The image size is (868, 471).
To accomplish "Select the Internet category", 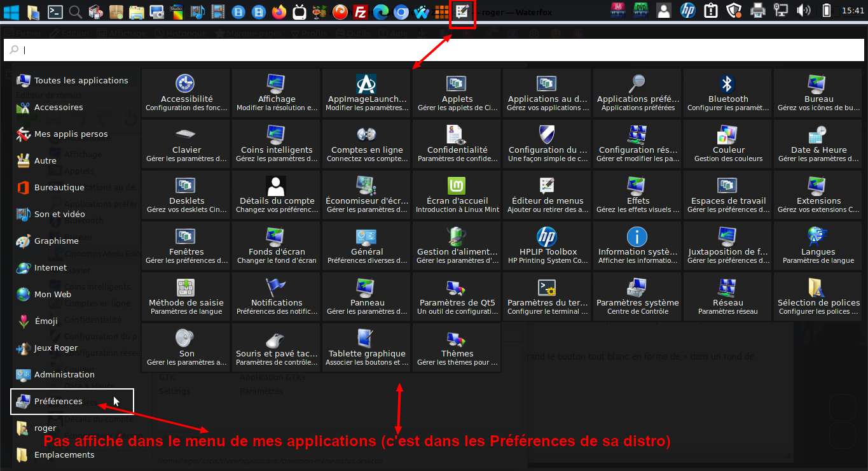I will (x=50, y=268).
